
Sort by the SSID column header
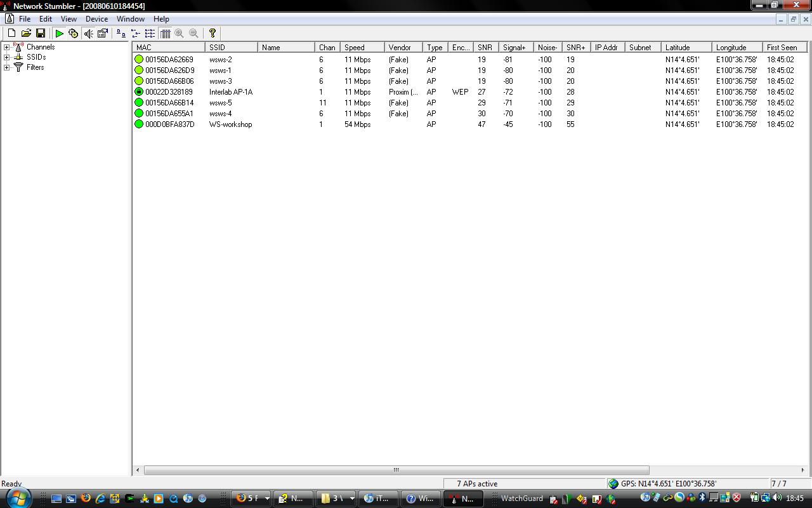pyautogui.click(x=231, y=48)
